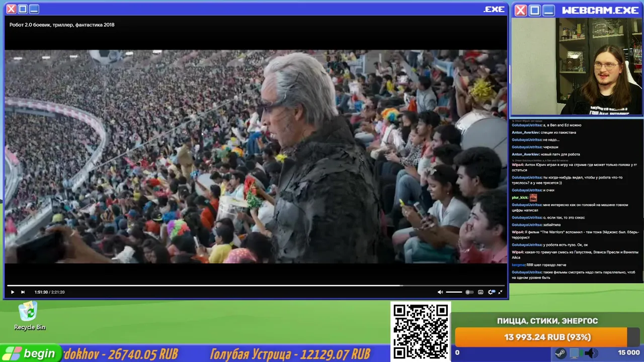Select chat message 'и очки'
This screenshot has height=362, width=644.
click(549, 191)
